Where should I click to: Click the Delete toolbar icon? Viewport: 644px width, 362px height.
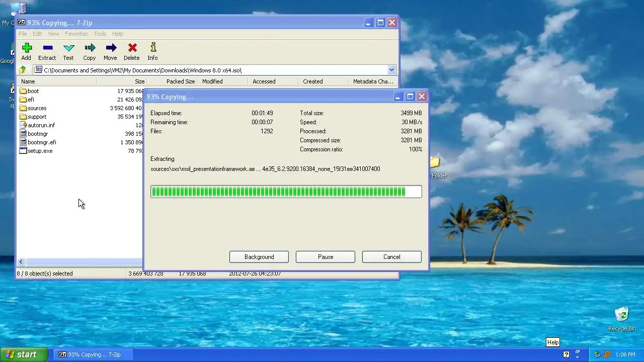click(x=132, y=48)
